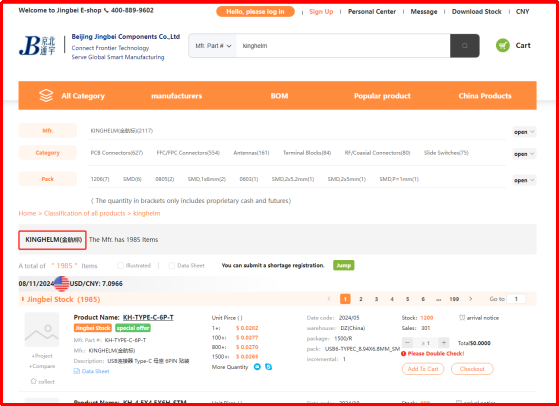
Task: Click the Skype icon by More Quantity
Action: (269, 367)
